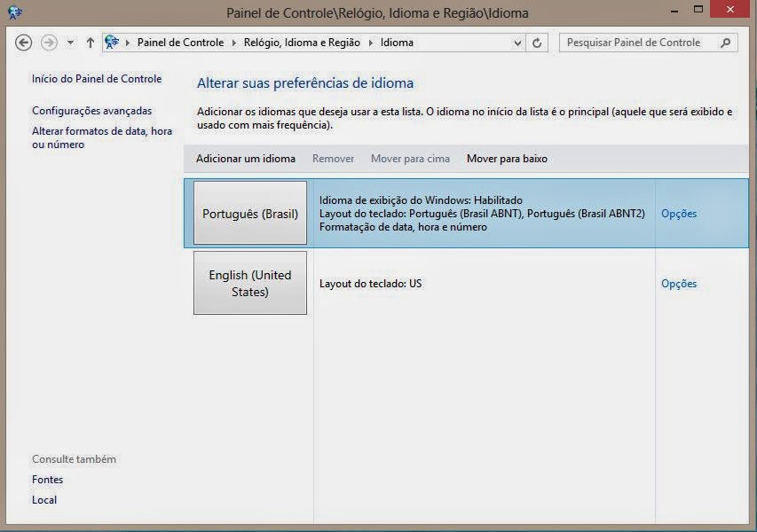Viewport: 757px width, 532px height.
Task: Click the language icon in the address bar
Action: [112, 43]
